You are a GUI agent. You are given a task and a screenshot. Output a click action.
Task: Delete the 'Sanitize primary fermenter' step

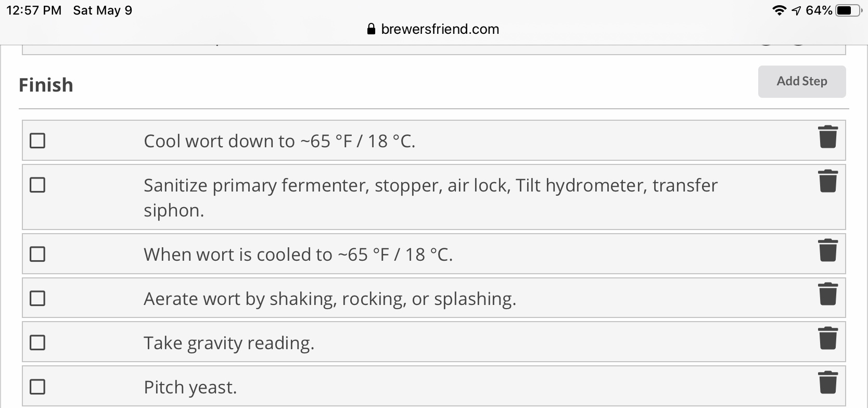point(827,181)
